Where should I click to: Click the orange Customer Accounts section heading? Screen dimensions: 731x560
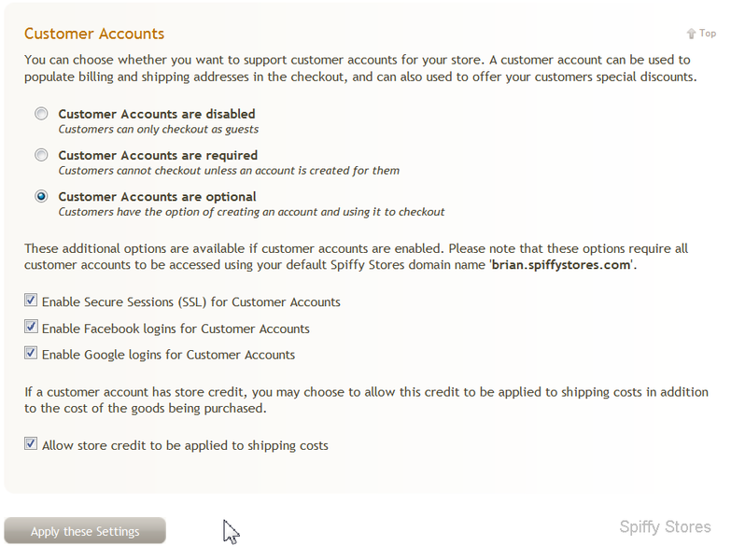pos(94,34)
